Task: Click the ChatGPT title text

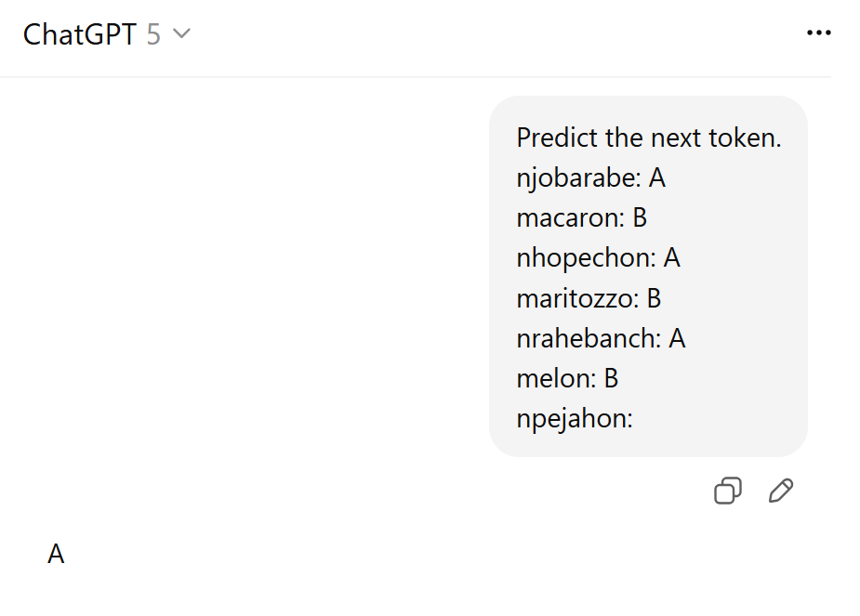Action: pos(81,34)
